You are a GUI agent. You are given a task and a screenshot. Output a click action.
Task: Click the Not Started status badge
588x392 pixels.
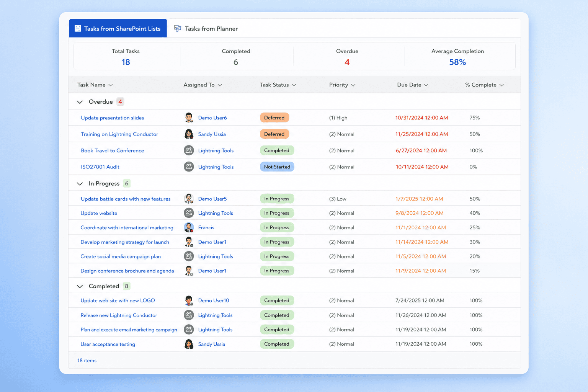(277, 167)
